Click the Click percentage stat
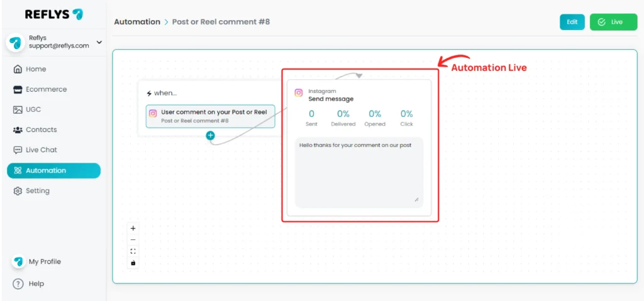The image size is (644, 301). point(407,118)
